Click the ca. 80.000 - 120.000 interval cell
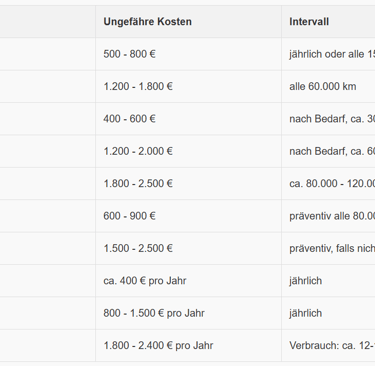The height and width of the screenshot is (366, 375). pos(328,183)
